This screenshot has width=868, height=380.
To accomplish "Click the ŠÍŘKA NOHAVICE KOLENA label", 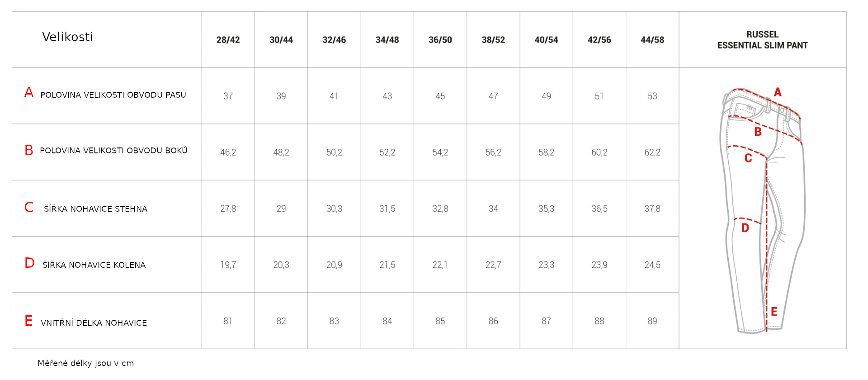I will 94,265.
